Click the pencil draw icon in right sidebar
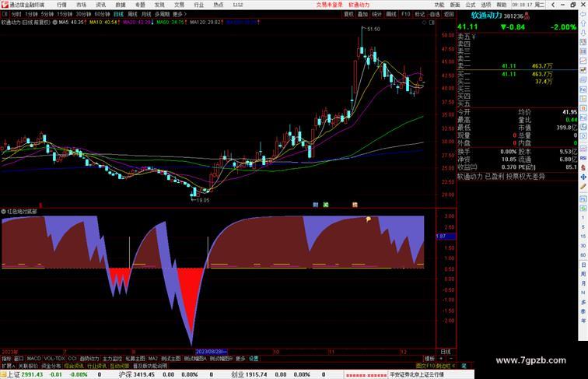588x379 pixels. pos(583,187)
